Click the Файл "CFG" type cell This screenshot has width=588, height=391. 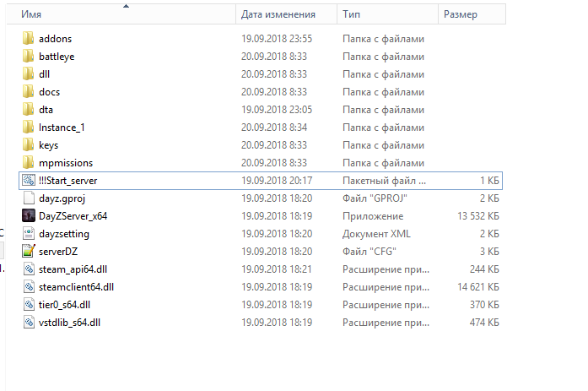370,252
